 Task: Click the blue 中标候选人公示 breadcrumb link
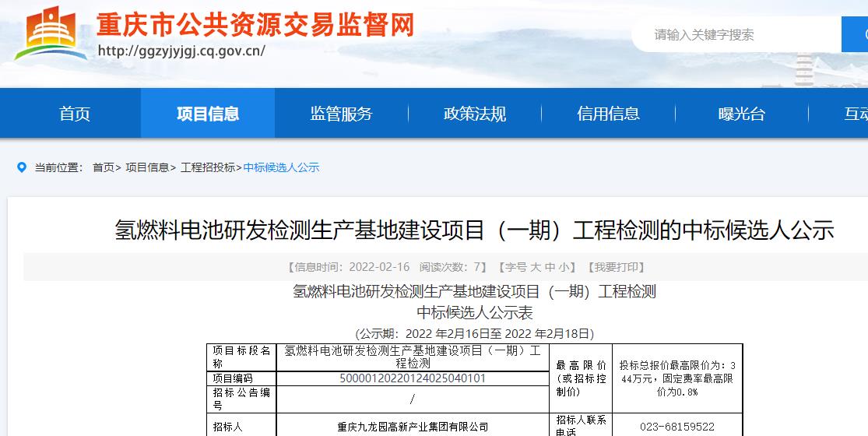point(281,167)
